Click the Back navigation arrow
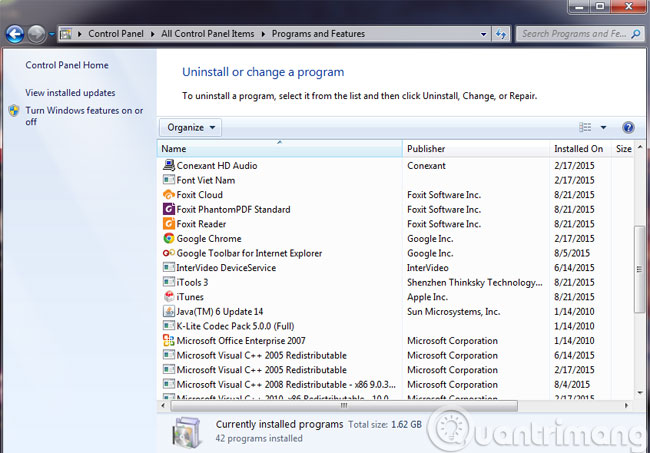The image size is (650, 453). 15,34
